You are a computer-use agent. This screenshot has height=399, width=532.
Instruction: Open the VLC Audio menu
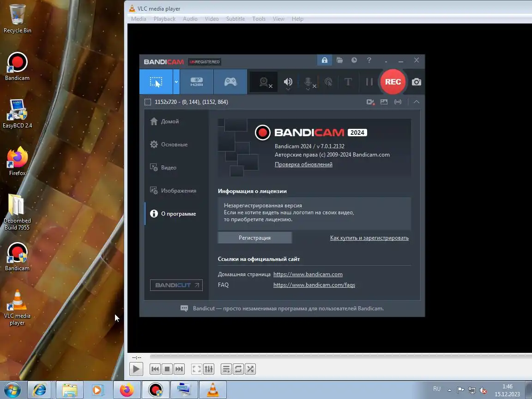pos(190,18)
